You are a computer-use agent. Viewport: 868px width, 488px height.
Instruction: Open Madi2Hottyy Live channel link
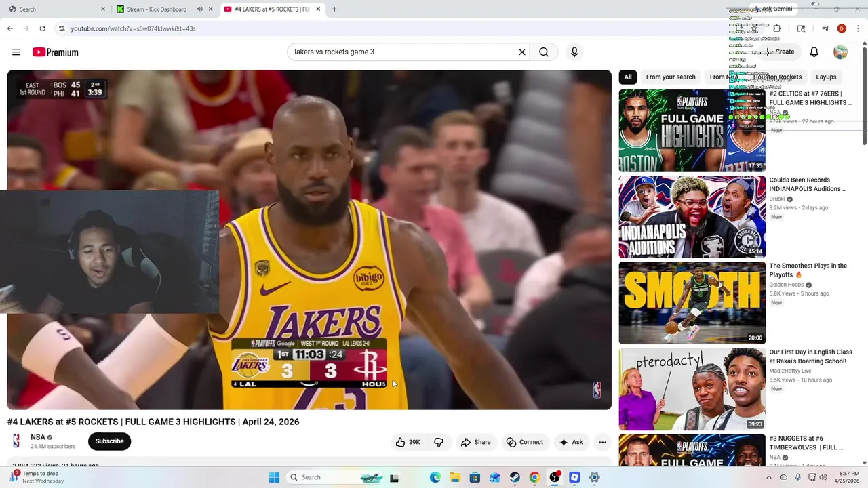(x=790, y=371)
